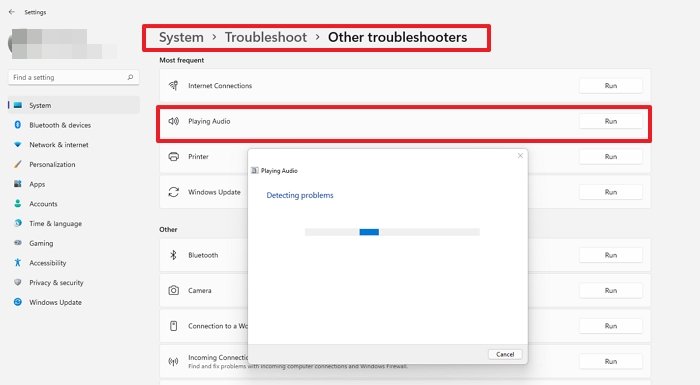Run the Camera troubleshooter
The height and width of the screenshot is (385, 700).
[611, 290]
